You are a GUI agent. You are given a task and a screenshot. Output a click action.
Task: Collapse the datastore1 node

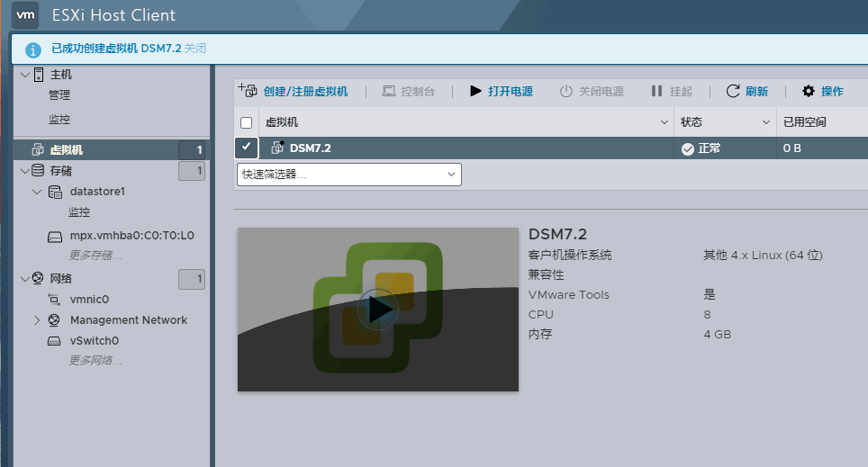click(37, 192)
